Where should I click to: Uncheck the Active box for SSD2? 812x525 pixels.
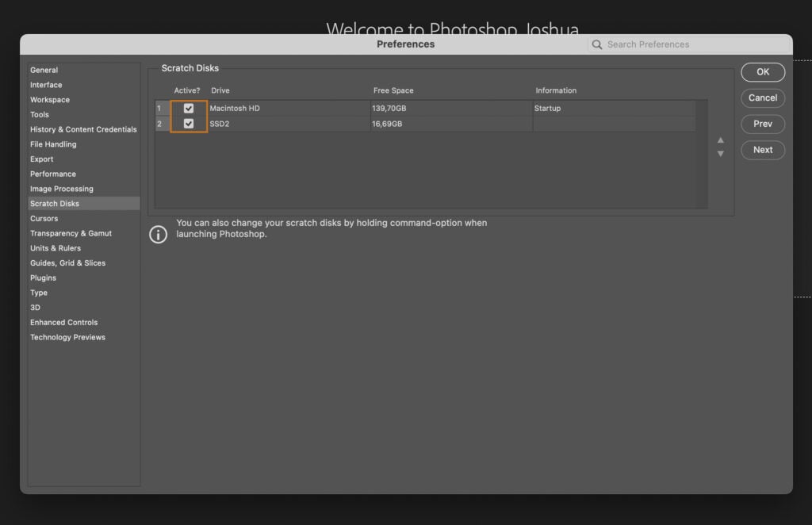(188, 123)
